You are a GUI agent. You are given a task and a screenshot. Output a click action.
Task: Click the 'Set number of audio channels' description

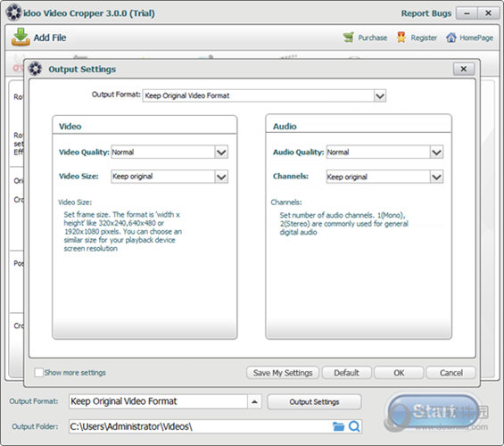click(343, 224)
